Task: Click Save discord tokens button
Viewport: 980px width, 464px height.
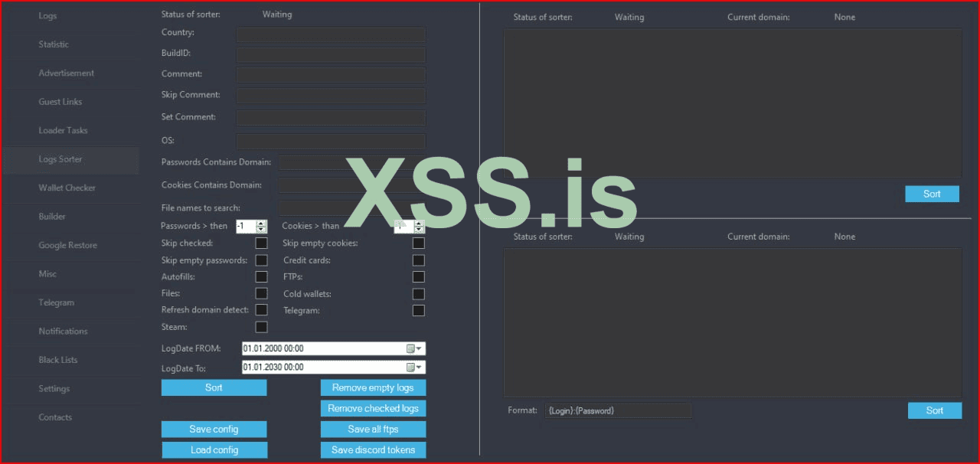Action: 373,449
